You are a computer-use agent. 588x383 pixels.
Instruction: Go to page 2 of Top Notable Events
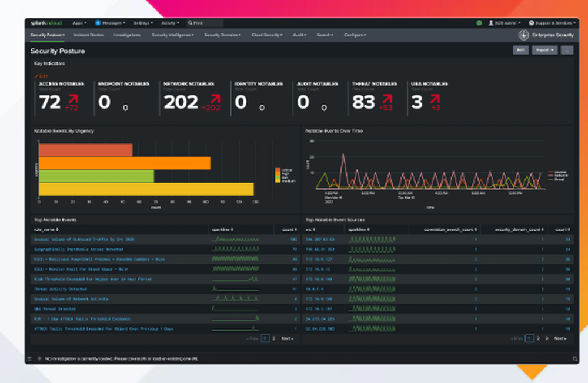[x=274, y=338]
